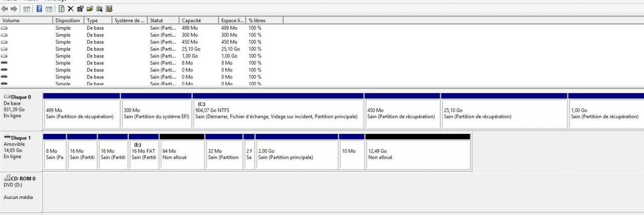Image resolution: width=644 pixels, height=215 pixels.
Task: Select the 450 Mo recovery partition block
Action: tap(403, 110)
